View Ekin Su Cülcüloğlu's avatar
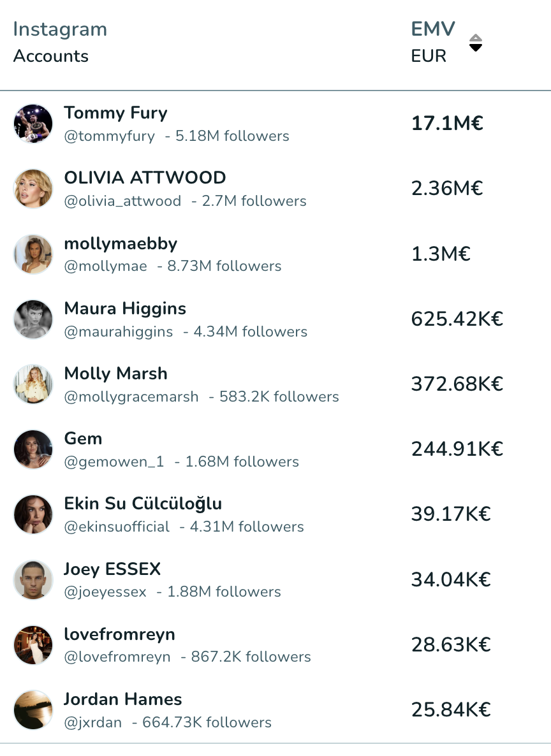The width and height of the screenshot is (551, 756). pyautogui.click(x=33, y=514)
